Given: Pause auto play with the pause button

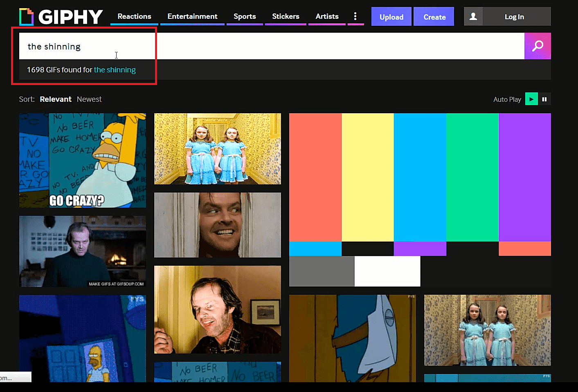Looking at the screenshot, I should 544,99.
